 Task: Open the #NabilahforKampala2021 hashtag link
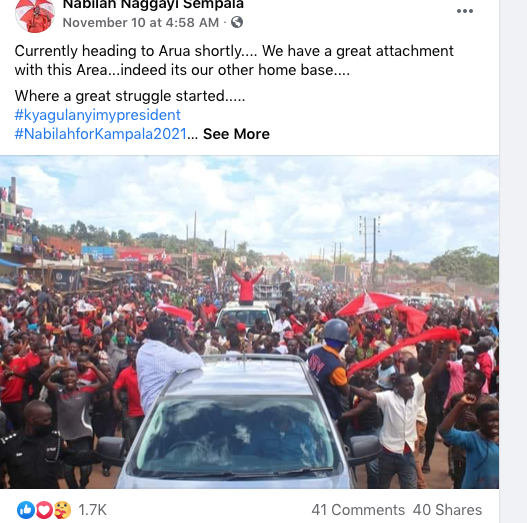(x=100, y=134)
